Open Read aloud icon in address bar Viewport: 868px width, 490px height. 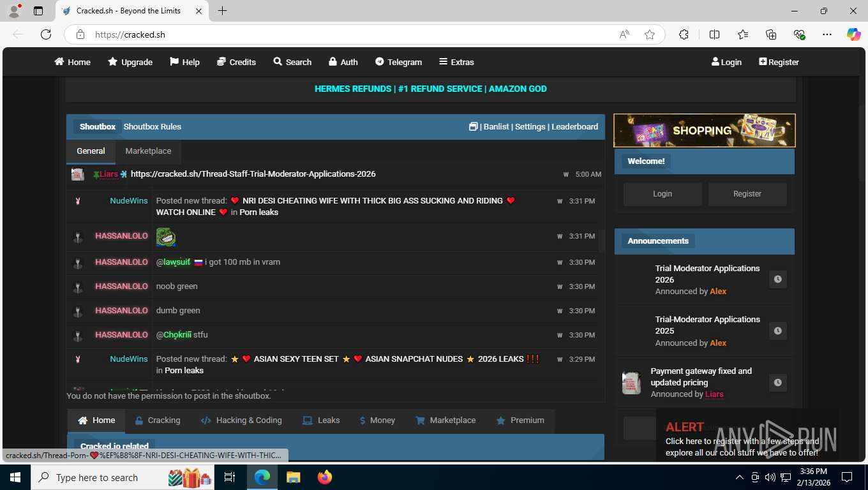click(624, 34)
